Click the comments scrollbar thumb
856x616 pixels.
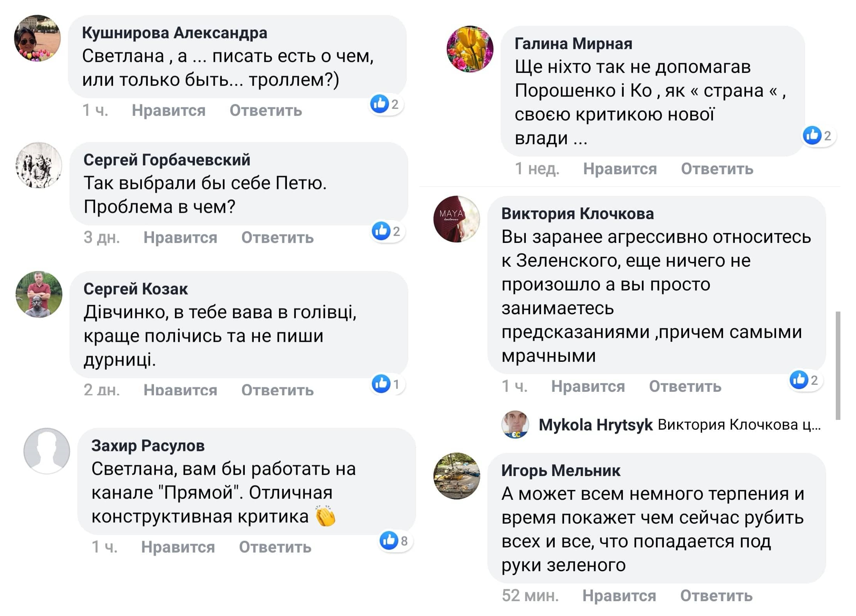click(838, 365)
